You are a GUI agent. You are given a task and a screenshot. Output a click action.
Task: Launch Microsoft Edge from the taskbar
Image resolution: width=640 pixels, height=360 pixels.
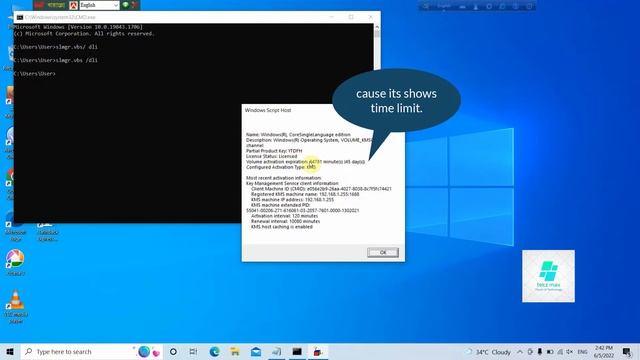[x=214, y=351]
